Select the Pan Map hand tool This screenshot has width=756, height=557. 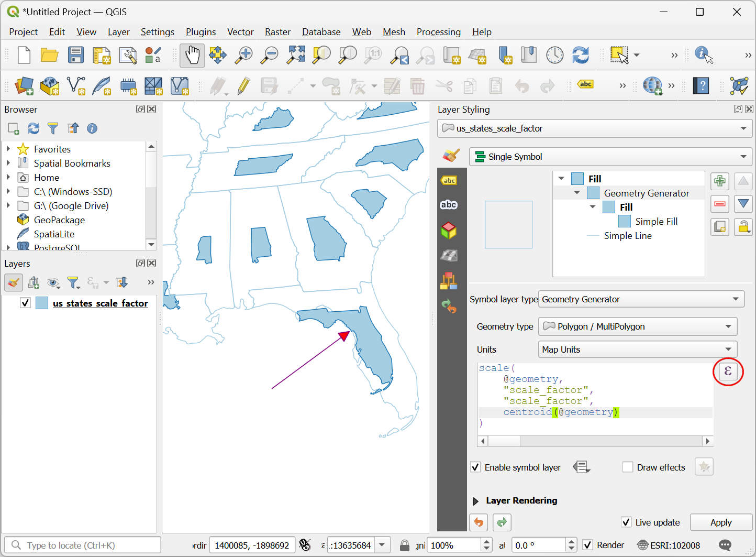[192, 55]
